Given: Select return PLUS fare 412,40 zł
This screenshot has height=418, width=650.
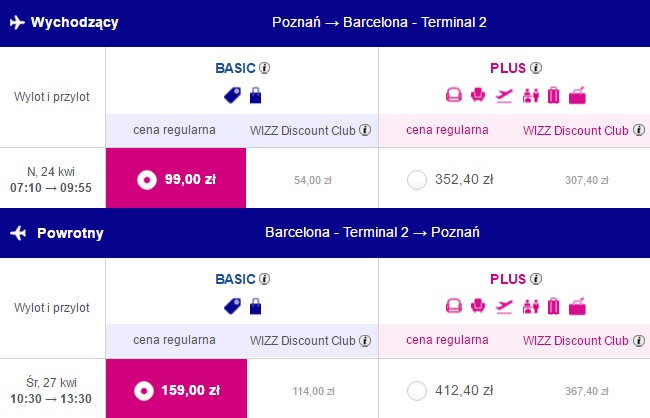Looking at the screenshot, I should click(x=417, y=391).
